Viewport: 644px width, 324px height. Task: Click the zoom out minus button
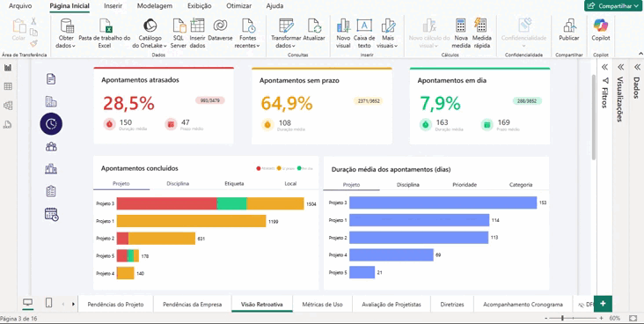545,318
